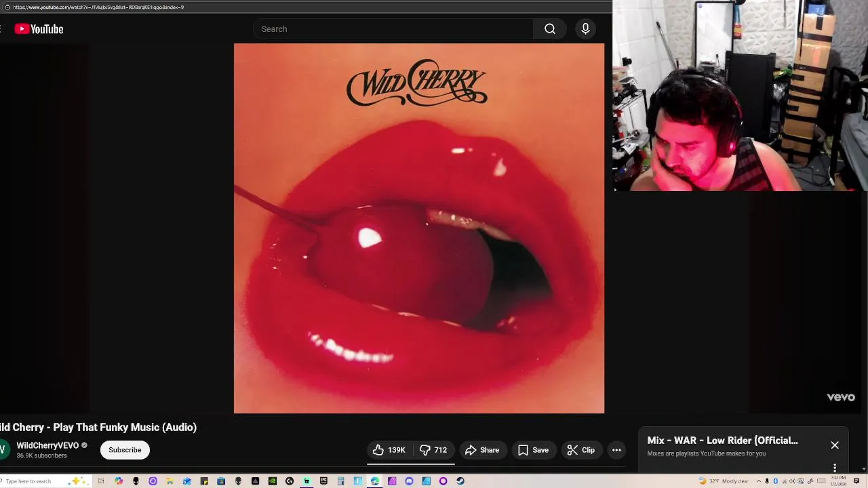
Task: Click the Wild Cherry album art video
Action: coord(419,228)
